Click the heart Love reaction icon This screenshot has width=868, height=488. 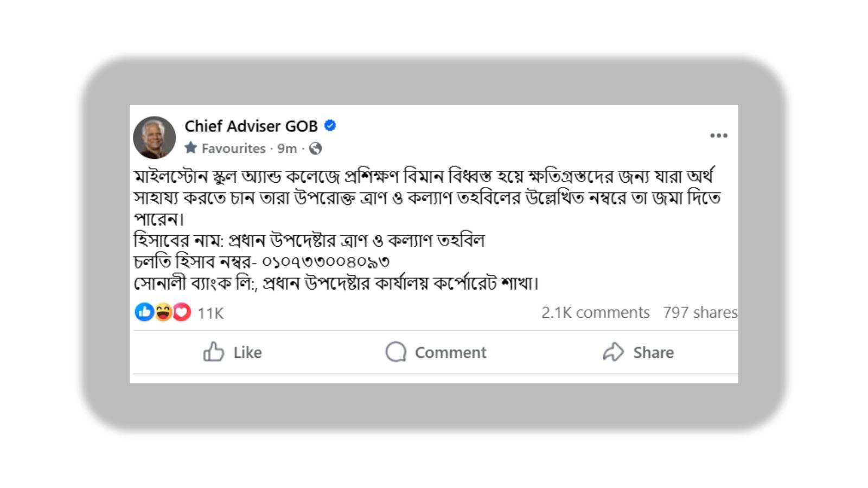click(181, 312)
